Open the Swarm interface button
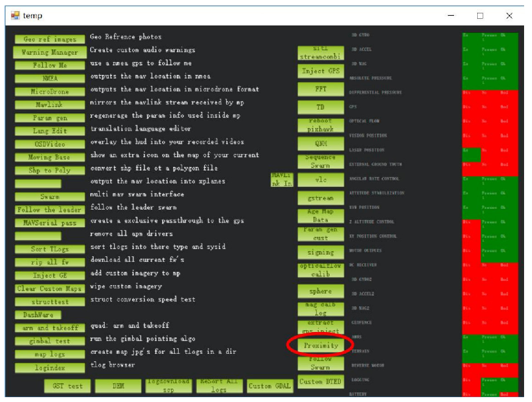This screenshot has width=532, height=402. pyautogui.click(x=49, y=197)
